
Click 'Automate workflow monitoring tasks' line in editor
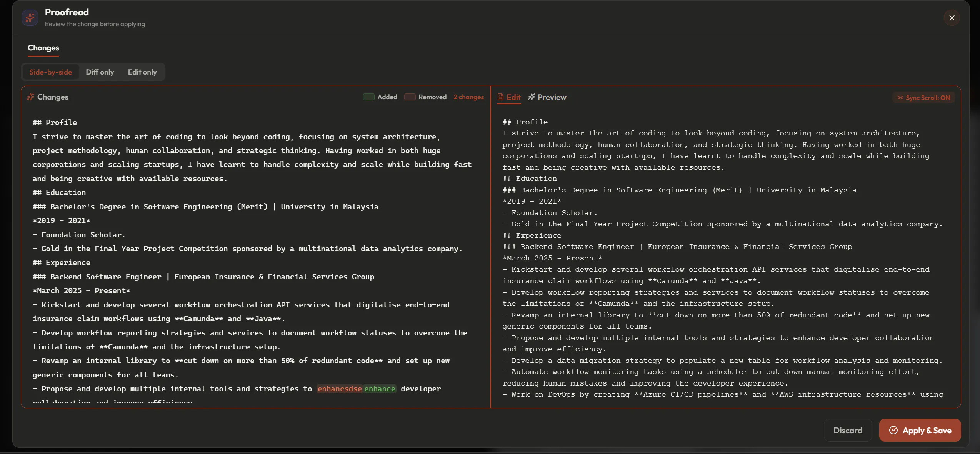(x=711, y=377)
